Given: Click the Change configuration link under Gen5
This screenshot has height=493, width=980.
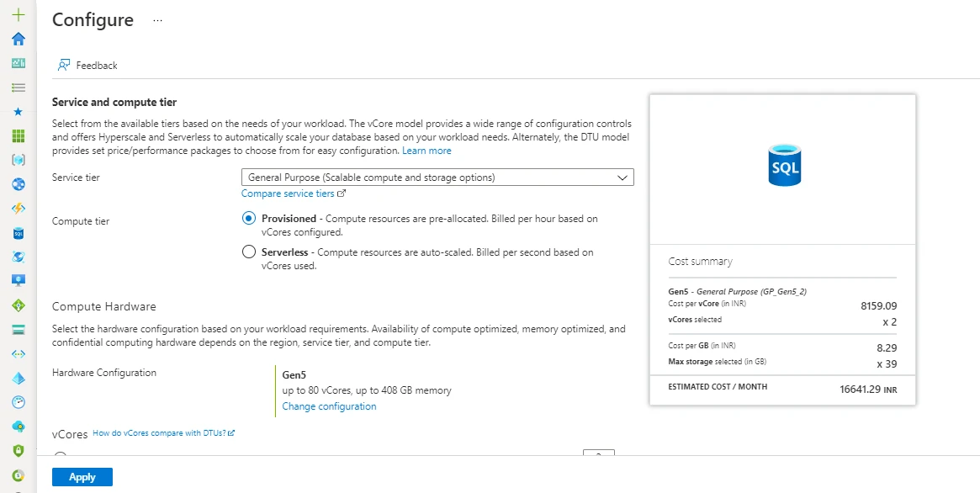Looking at the screenshot, I should click(328, 406).
